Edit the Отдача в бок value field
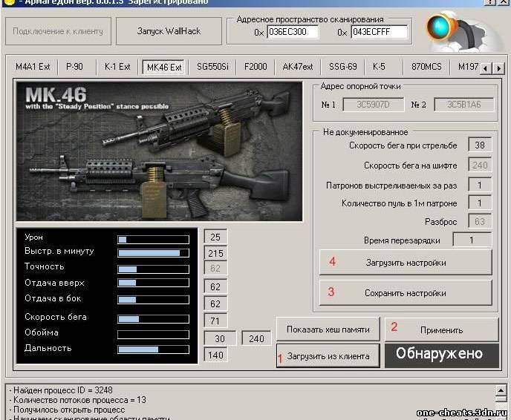Screen dimensions: 511x420 click(215, 303)
